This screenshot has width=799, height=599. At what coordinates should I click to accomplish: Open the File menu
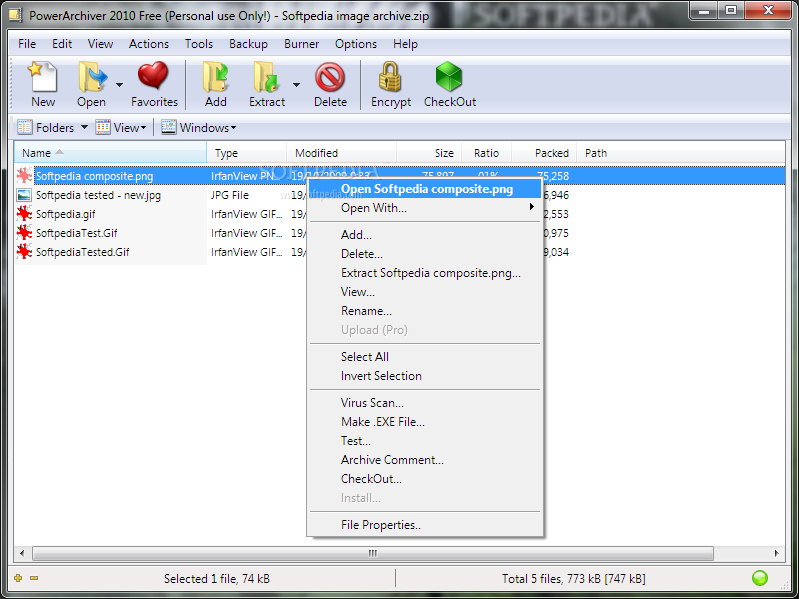coord(27,44)
